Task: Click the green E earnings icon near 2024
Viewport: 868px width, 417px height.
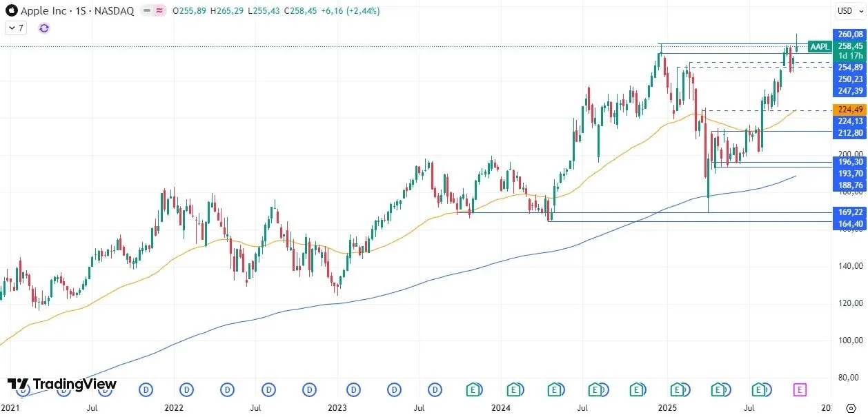Action: click(x=515, y=389)
